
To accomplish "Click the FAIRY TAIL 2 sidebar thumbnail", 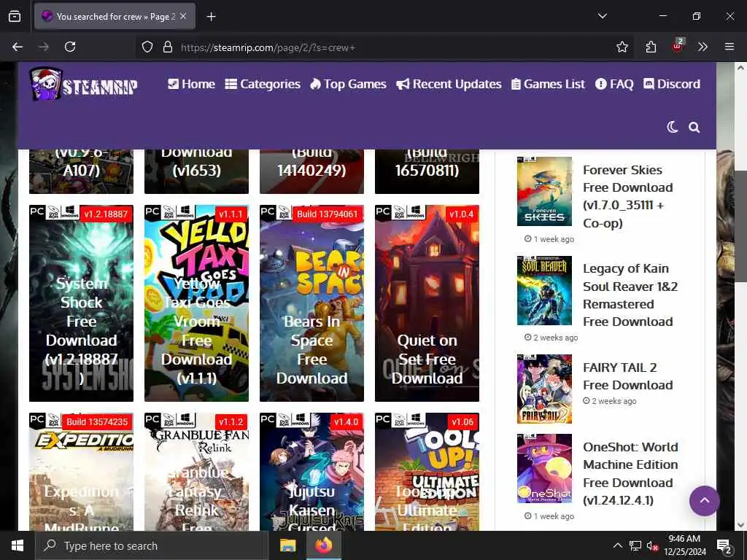I will point(544,389).
